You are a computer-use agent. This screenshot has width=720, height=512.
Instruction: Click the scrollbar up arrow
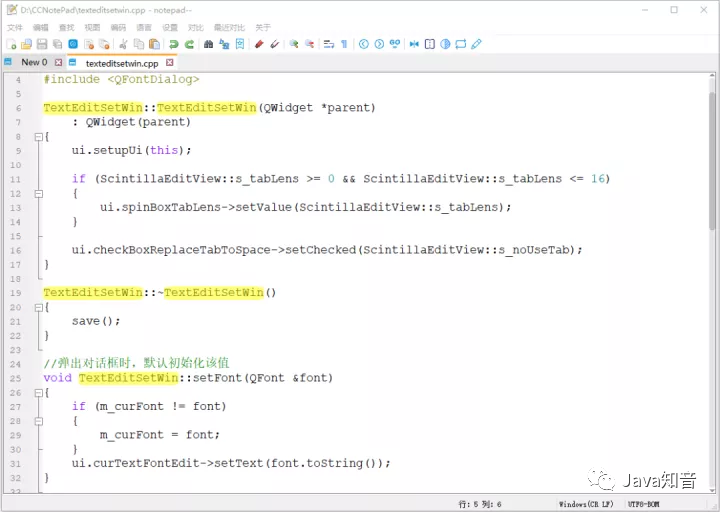click(712, 76)
